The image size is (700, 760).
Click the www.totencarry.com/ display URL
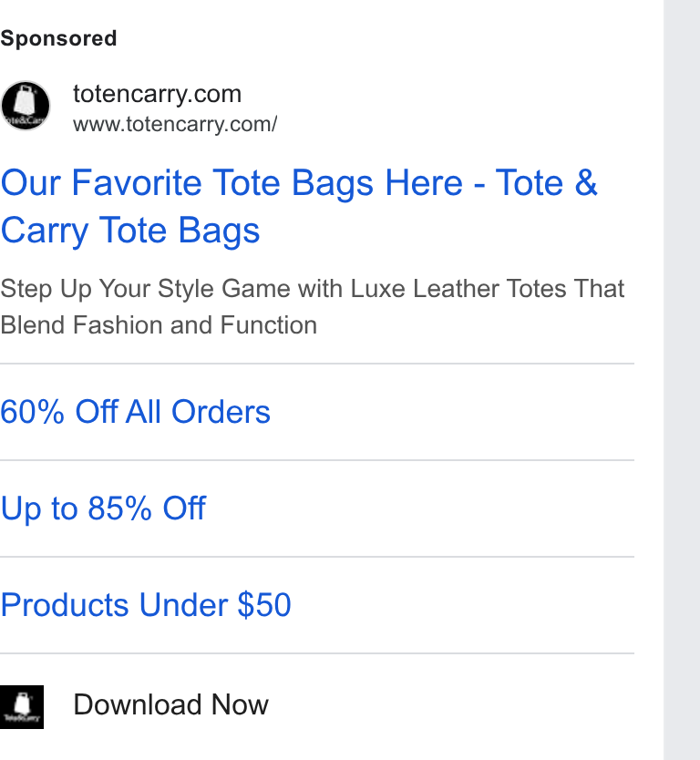click(175, 124)
